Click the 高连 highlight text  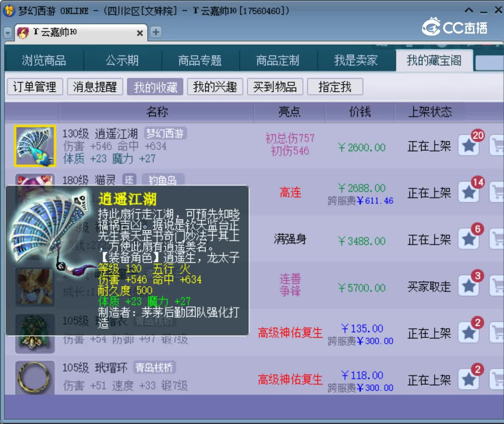[x=290, y=193]
